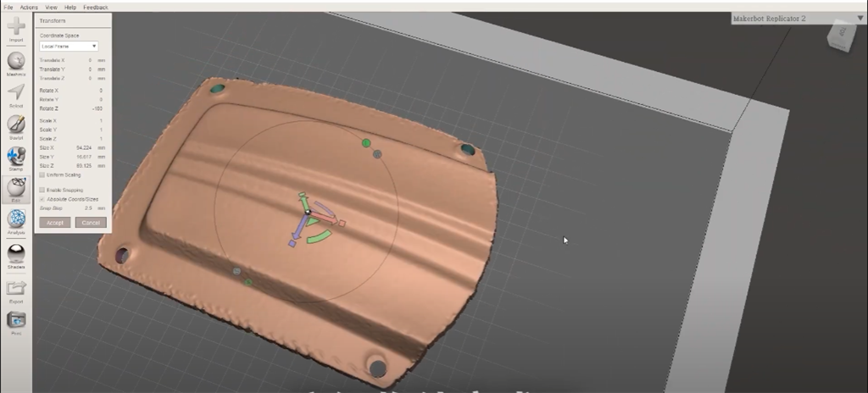Choose the Select tool in the sidebar

[16, 94]
